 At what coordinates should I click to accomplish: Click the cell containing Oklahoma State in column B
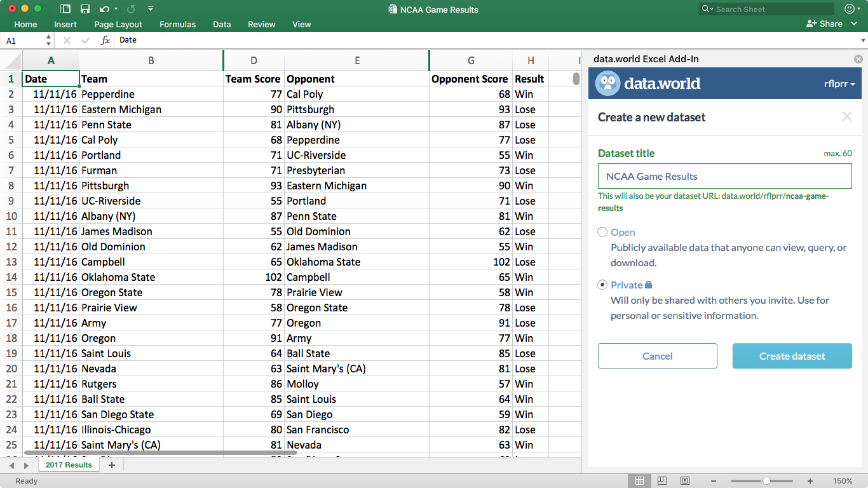click(x=151, y=277)
